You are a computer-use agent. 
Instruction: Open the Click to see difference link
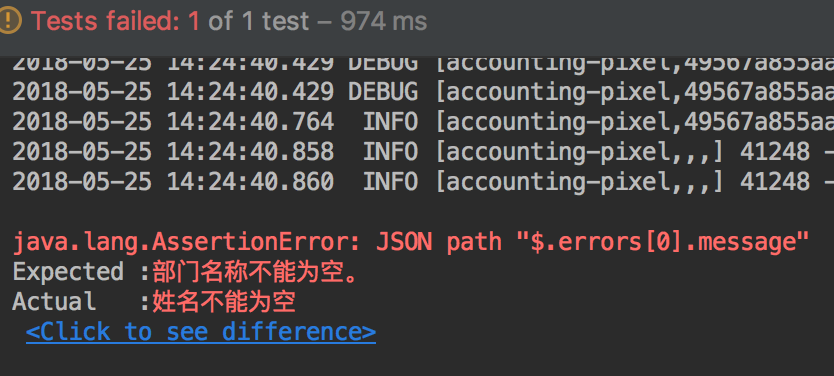tap(201, 331)
